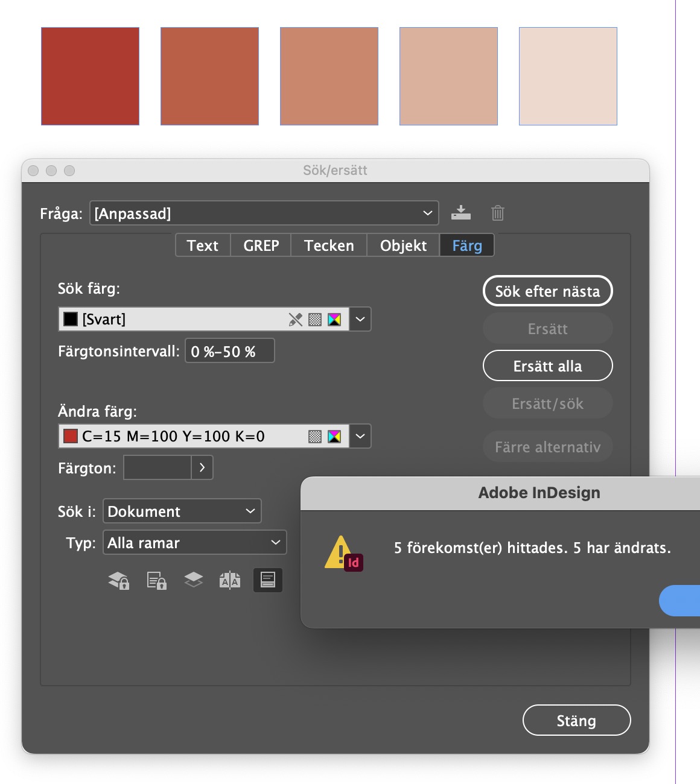Screen dimensions: 700x784
Task: Save the current search query
Action: (461, 212)
